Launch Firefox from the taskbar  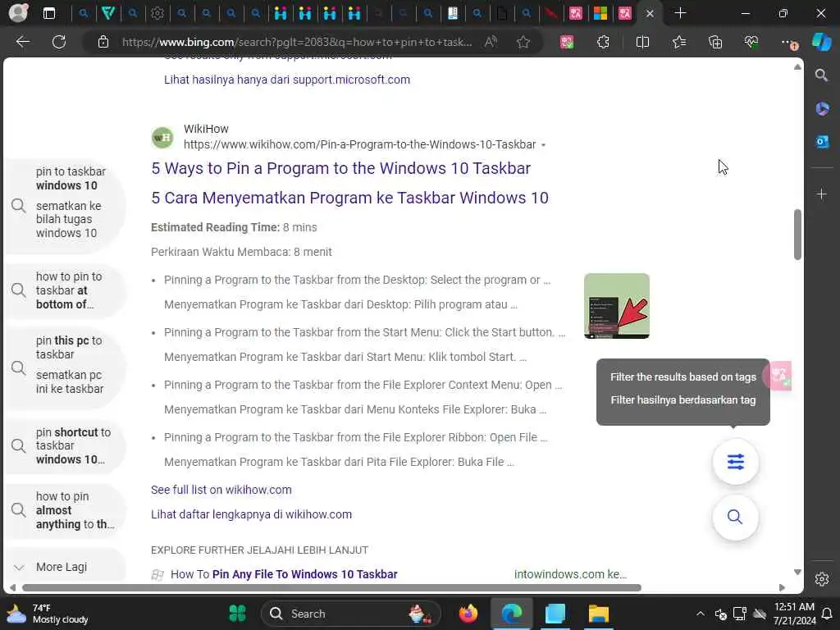pos(468,614)
